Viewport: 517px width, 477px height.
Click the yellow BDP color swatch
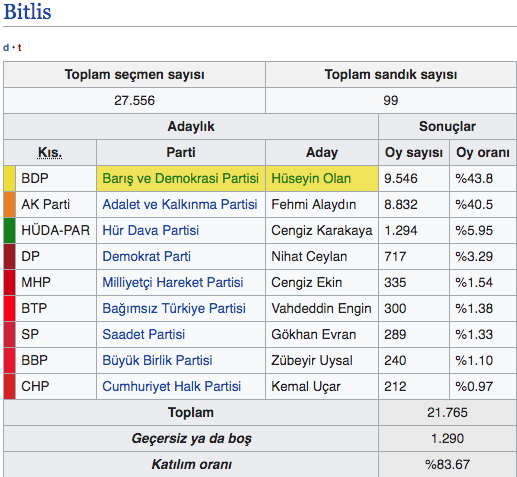pyautogui.click(x=9, y=178)
